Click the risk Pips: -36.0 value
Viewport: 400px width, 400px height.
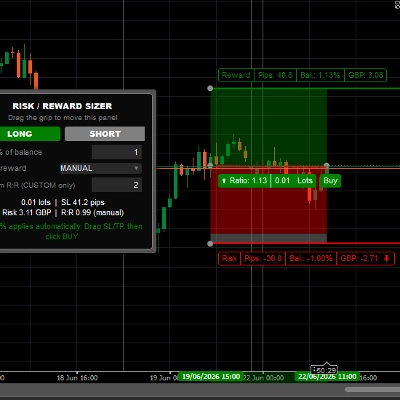click(263, 258)
